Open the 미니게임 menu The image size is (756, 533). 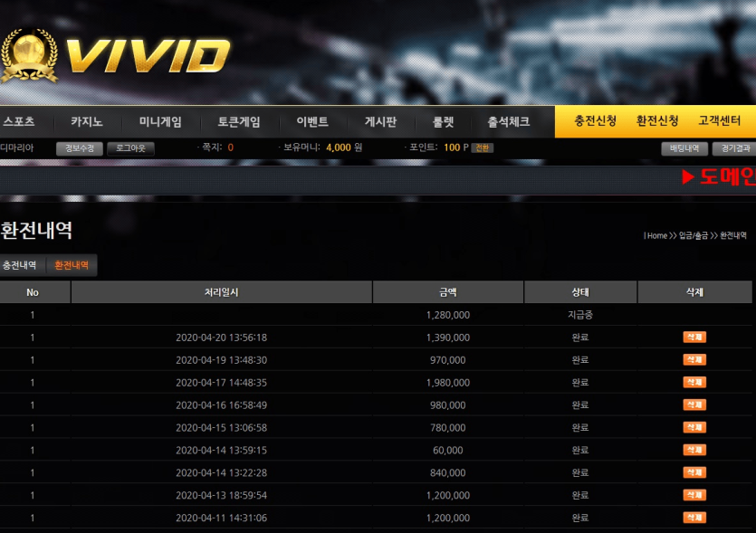click(x=160, y=121)
